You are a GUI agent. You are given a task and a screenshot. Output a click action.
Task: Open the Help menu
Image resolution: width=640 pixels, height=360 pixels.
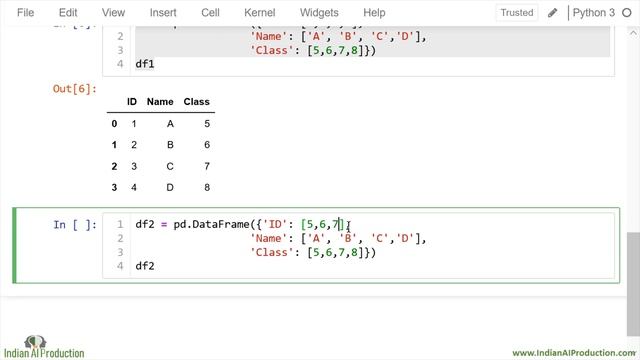[374, 13]
